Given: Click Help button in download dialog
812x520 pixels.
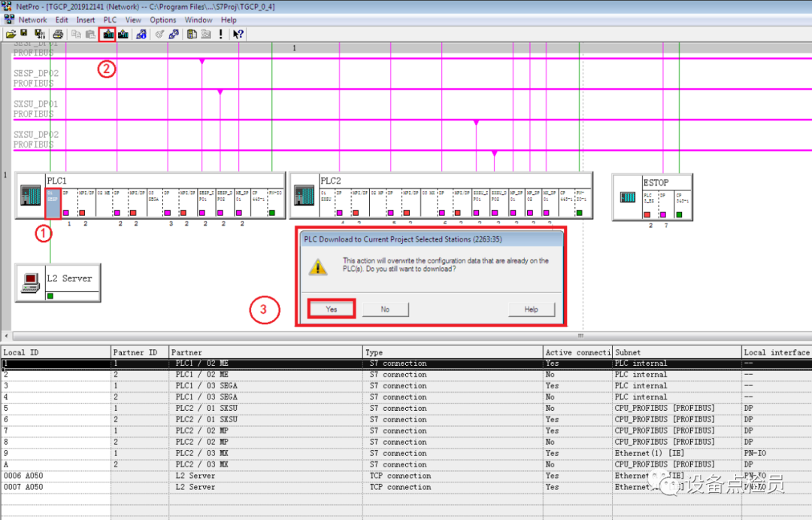Looking at the screenshot, I should pyautogui.click(x=532, y=309).
